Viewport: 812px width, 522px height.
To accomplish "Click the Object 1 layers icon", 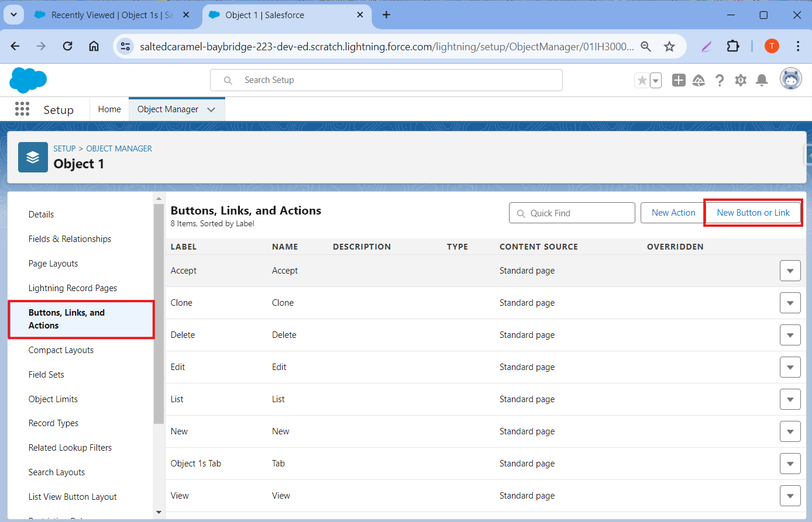I will [33, 157].
